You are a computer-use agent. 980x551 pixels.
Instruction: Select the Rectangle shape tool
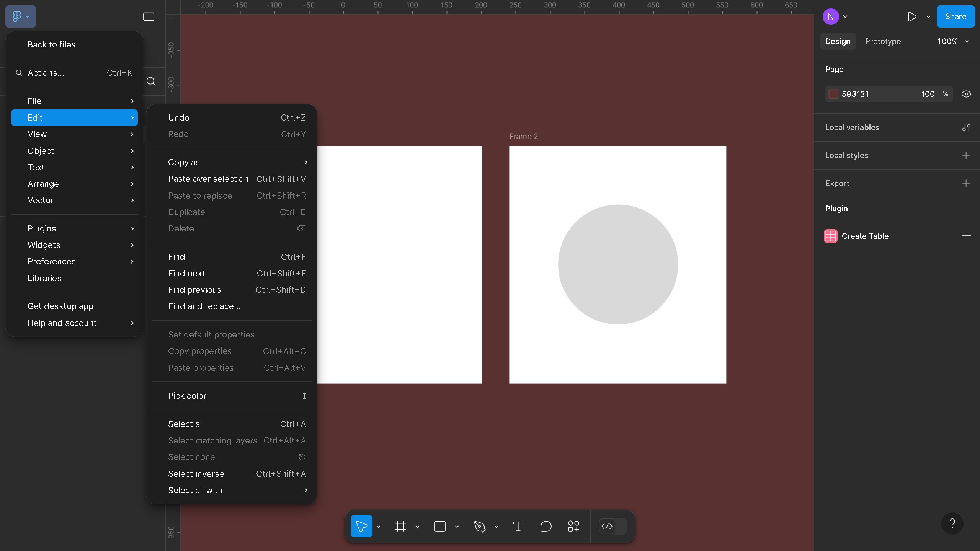(x=440, y=527)
